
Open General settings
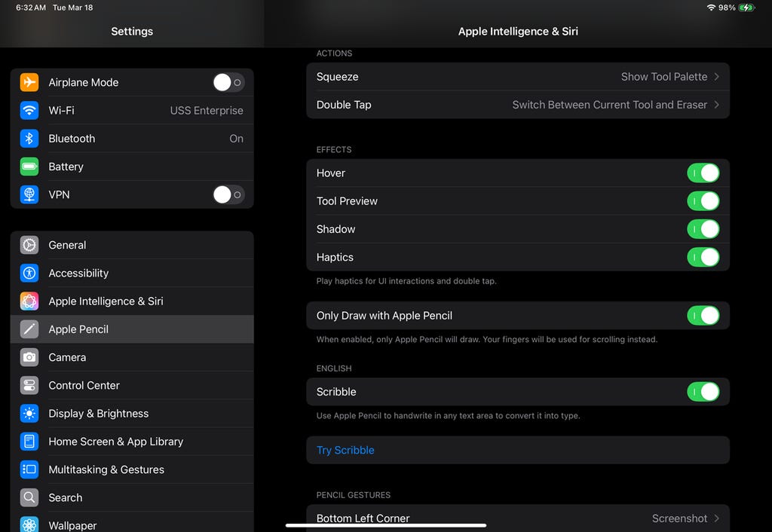click(x=132, y=245)
